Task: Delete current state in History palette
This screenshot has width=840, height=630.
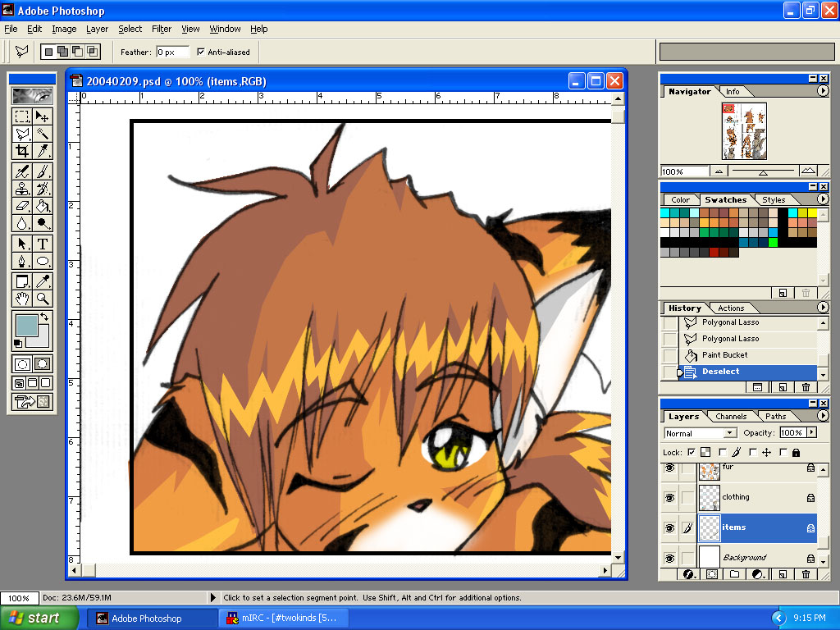Action: pos(806,387)
